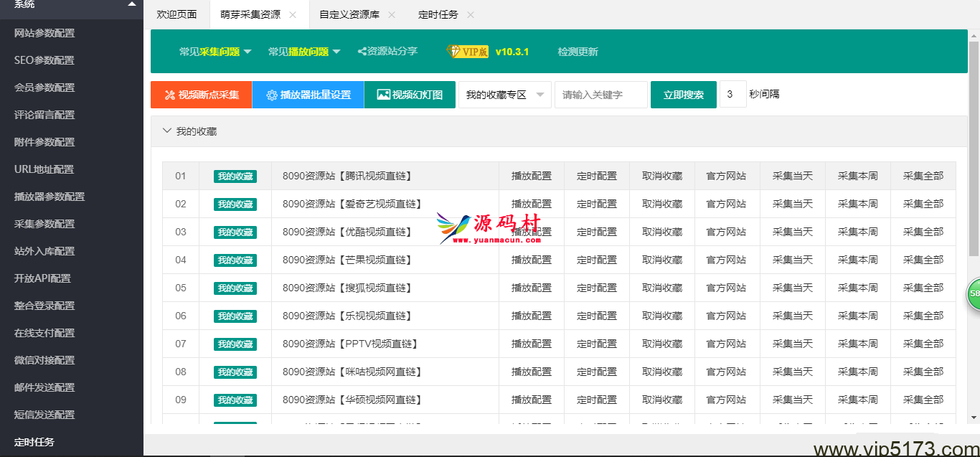Screen dimensions: 980x457
Task: Switch to the 欢迎页面 tab
Action: (x=176, y=15)
